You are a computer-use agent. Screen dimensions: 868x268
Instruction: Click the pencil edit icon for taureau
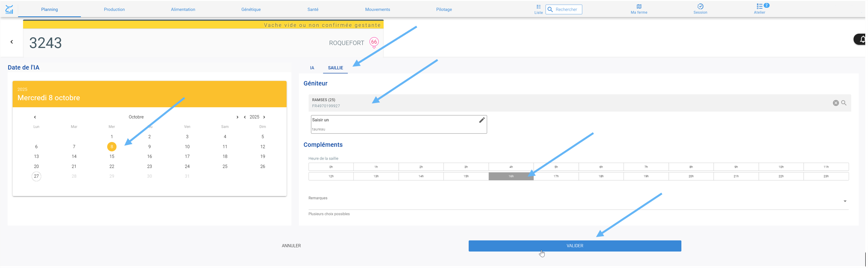point(481,120)
